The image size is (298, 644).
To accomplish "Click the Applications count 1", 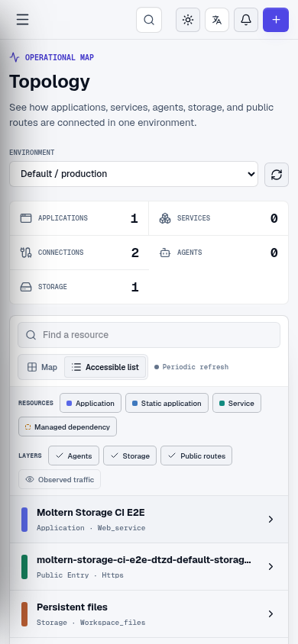I will [x=134, y=218].
